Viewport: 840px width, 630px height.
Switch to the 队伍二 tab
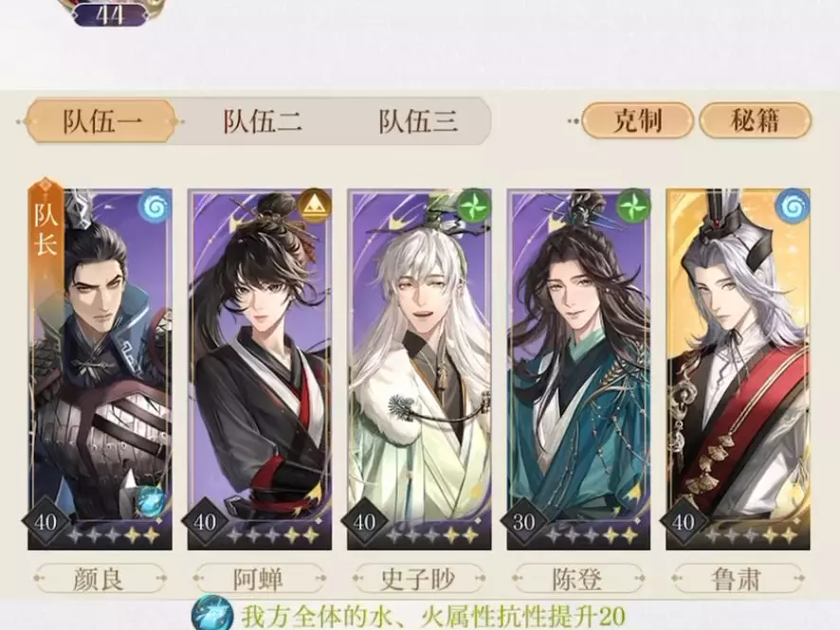262,121
